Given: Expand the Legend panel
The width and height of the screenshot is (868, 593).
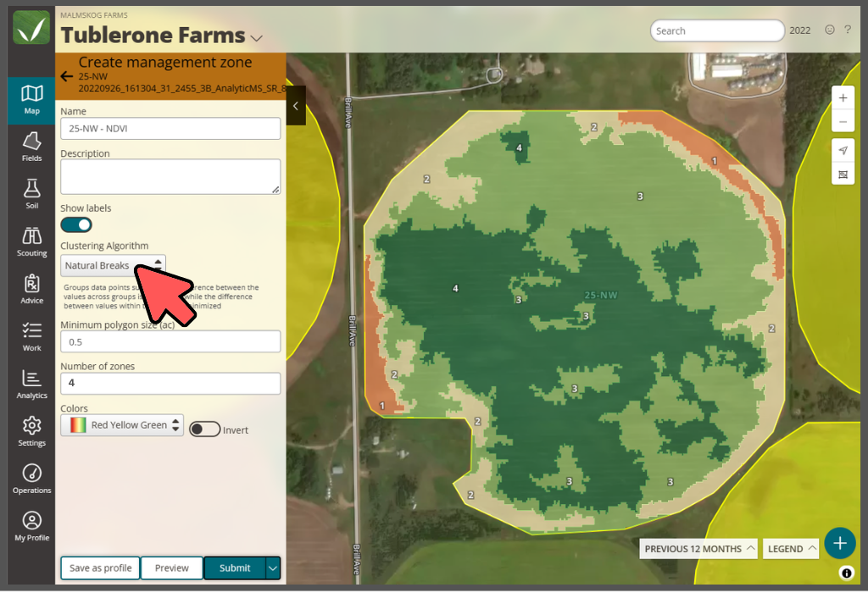Looking at the screenshot, I should click(791, 549).
